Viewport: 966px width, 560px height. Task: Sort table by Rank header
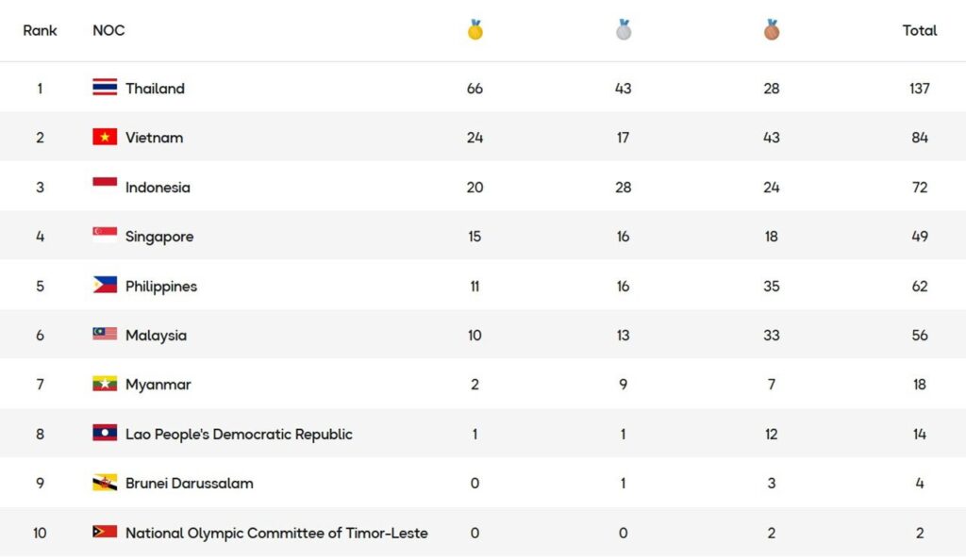[40, 30]
